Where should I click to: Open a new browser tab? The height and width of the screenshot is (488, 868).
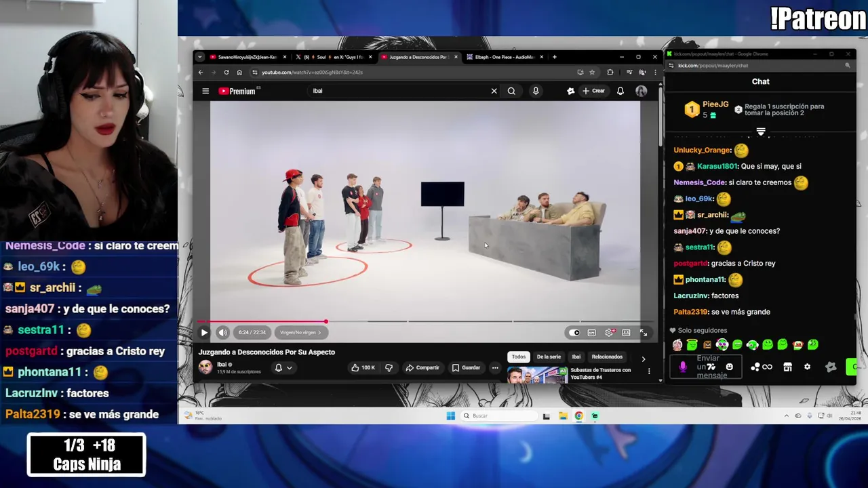point(554,57)
